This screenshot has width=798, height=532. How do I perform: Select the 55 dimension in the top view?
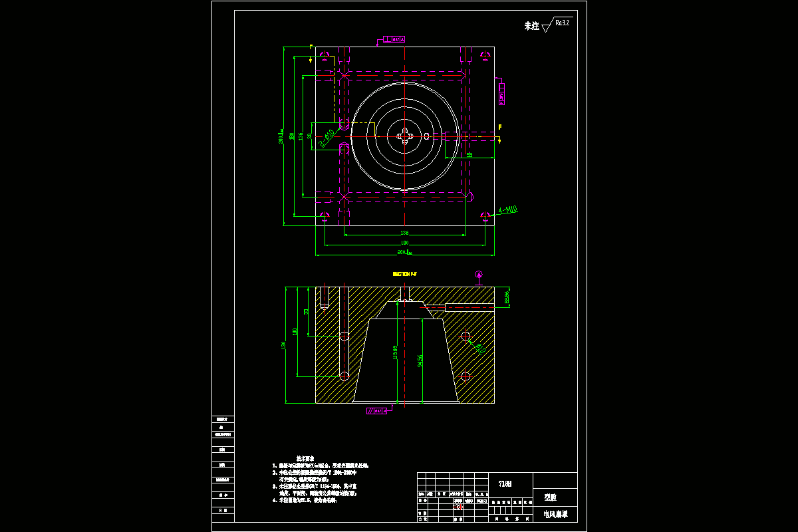[x=469, y=154]
